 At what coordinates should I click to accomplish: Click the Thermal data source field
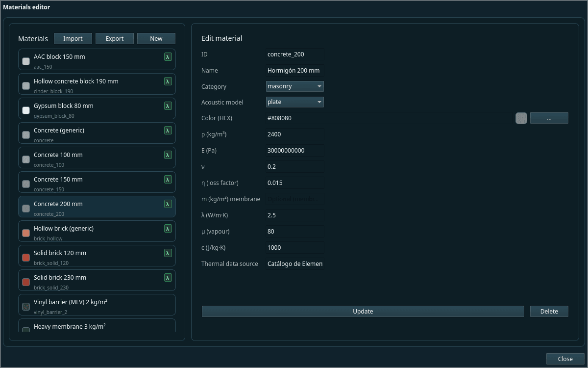295,264
